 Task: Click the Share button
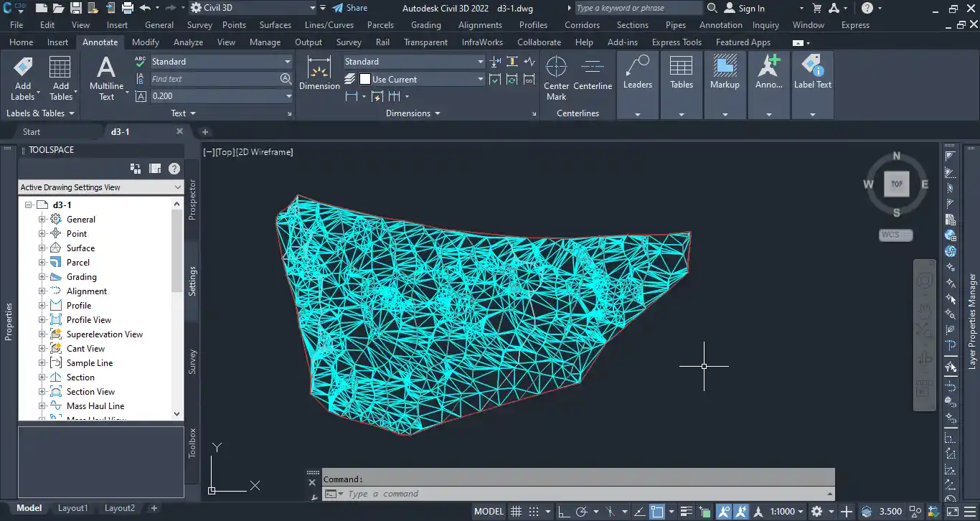click(x=349, y=8)
